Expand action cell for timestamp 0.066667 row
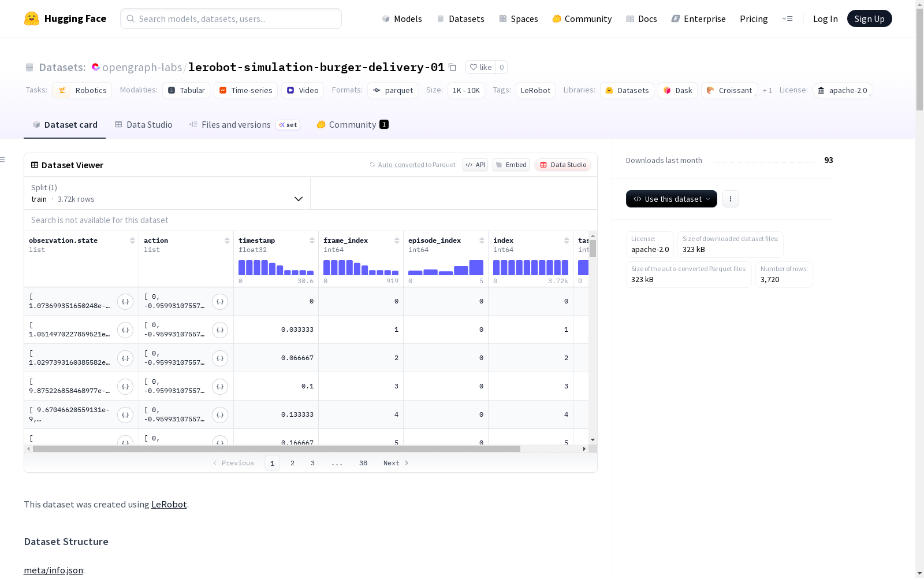The height and width of the screenshot is (578, 924). 220,358
